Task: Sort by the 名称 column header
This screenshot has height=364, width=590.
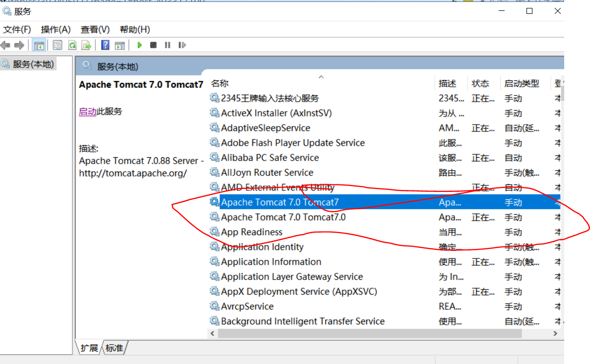Action: [220, 83]
